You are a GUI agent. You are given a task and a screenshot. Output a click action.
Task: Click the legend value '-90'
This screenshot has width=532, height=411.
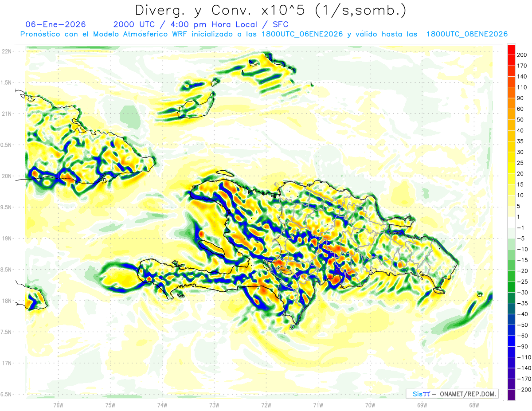click(523, 346)
